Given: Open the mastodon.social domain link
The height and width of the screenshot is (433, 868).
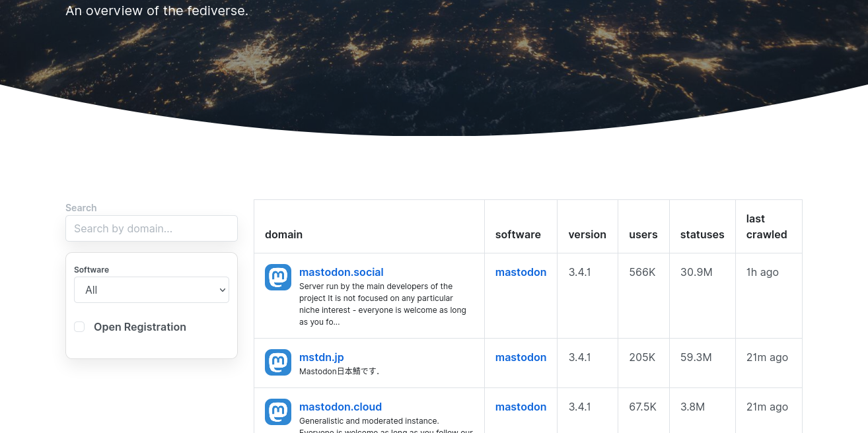Looking at the screenshot, I should point(341,272).
